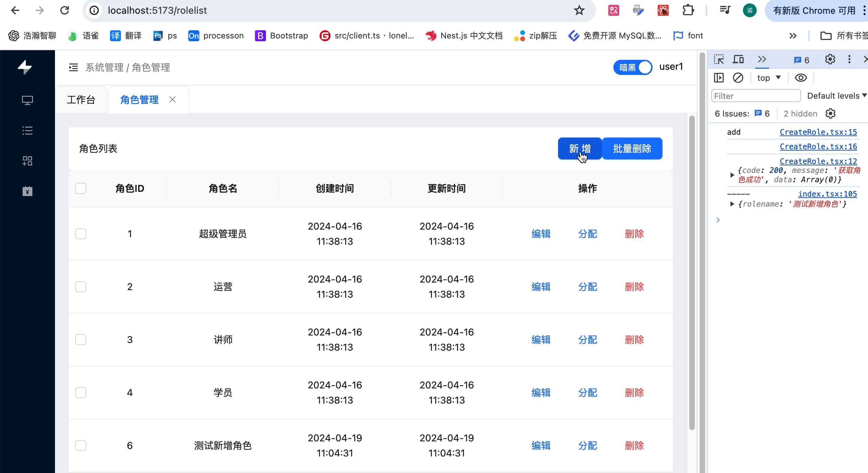
Task: Open the DevTools settings gear
Action: point(830,59)
